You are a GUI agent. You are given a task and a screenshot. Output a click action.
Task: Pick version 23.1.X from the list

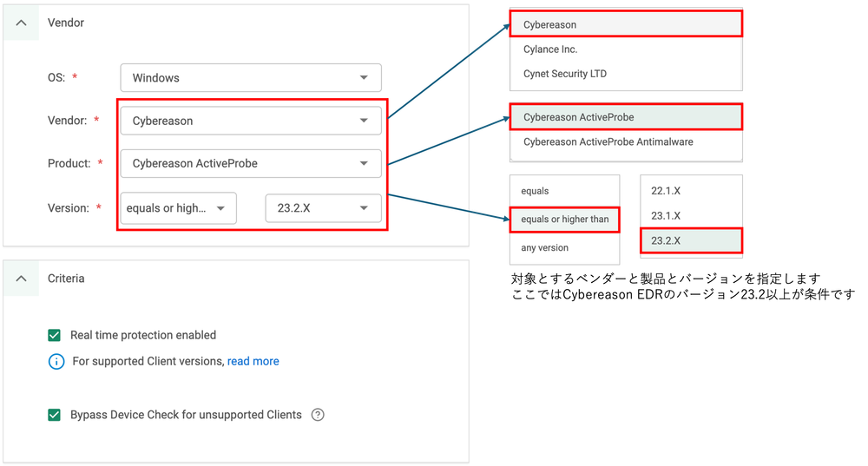pyautogui.click(x=691, y=216)
